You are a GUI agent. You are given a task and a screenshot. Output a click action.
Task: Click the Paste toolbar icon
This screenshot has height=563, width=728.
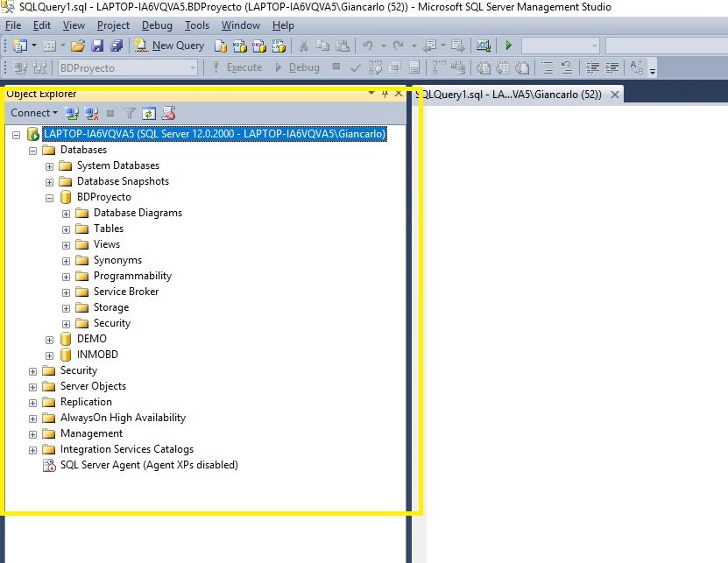[x=343, y=46]
